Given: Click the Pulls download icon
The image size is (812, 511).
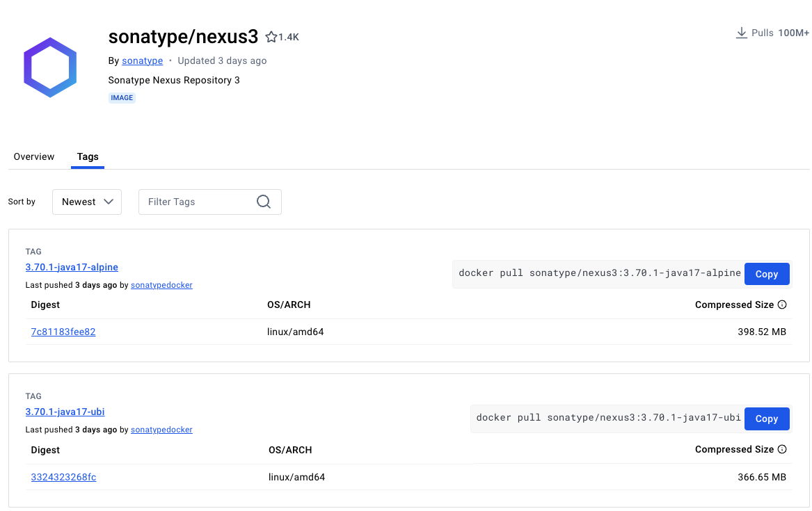Looking at the screenshot, I should point(740,33).
